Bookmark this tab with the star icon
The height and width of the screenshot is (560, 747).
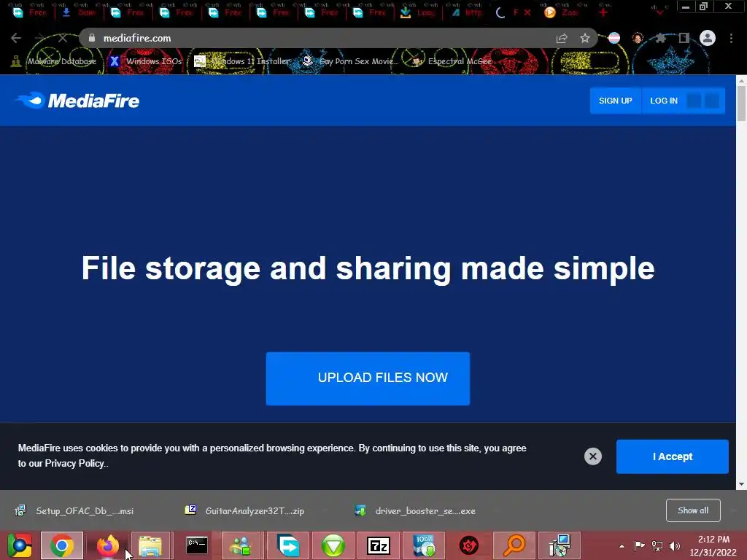tap(585, 38)
